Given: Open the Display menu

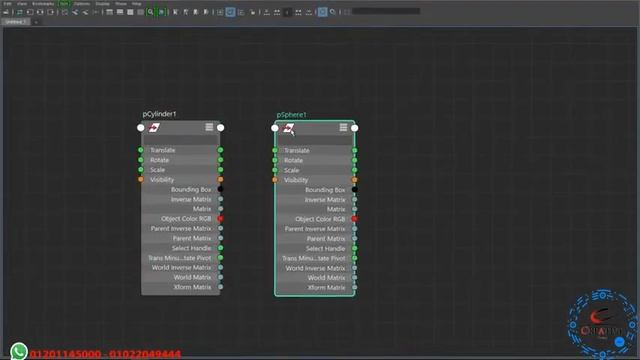Looking at the screenshot, I should 102,4.
